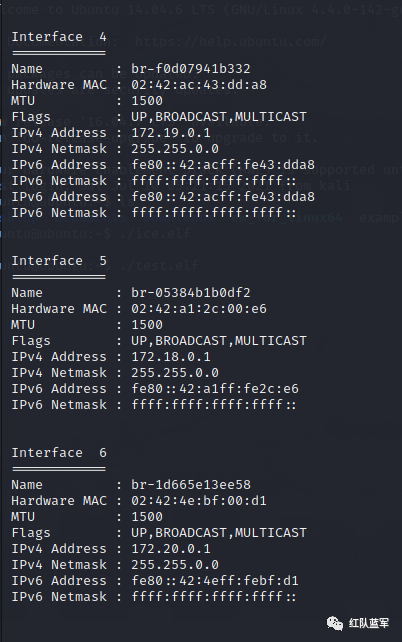Click MAC address 02:42:a1:2c:00:e6
The width and height of the screenshot is (402, 642).
tap(199, 309)
